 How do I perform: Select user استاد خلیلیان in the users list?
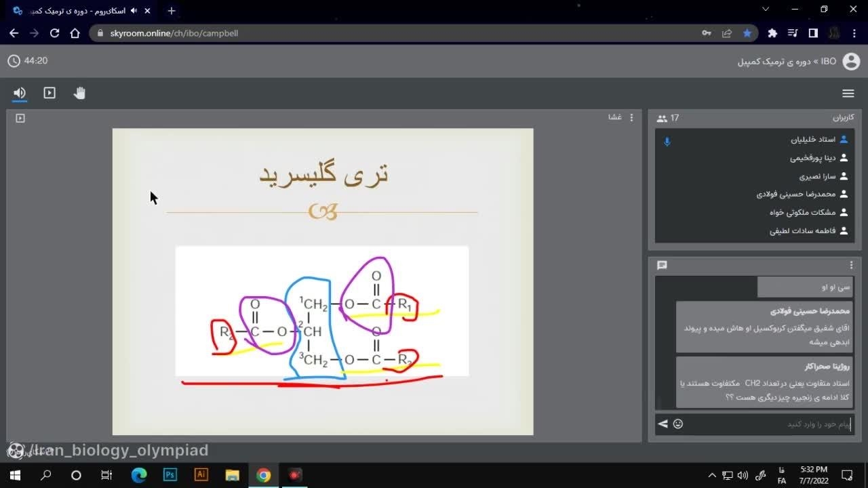812,140
